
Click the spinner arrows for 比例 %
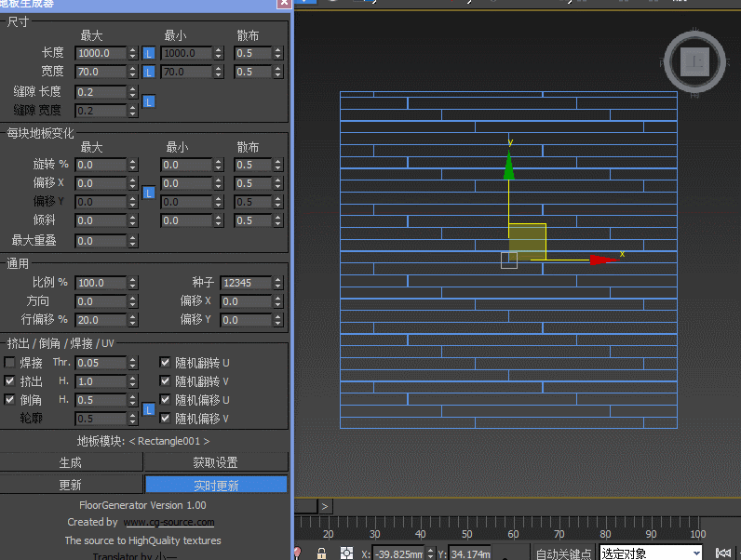click(x=133, y=283)
